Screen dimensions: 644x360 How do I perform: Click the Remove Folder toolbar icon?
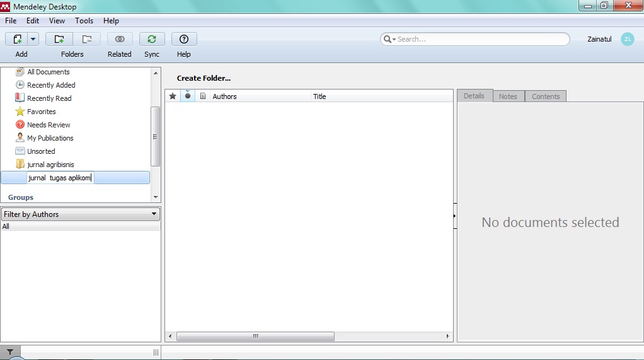87,40
